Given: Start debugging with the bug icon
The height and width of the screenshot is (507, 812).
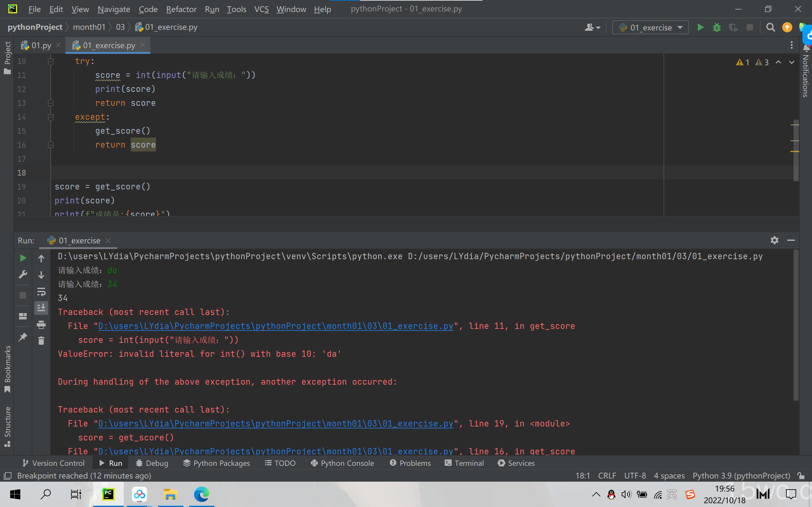Looking at the screenshot, I should 717,27.
